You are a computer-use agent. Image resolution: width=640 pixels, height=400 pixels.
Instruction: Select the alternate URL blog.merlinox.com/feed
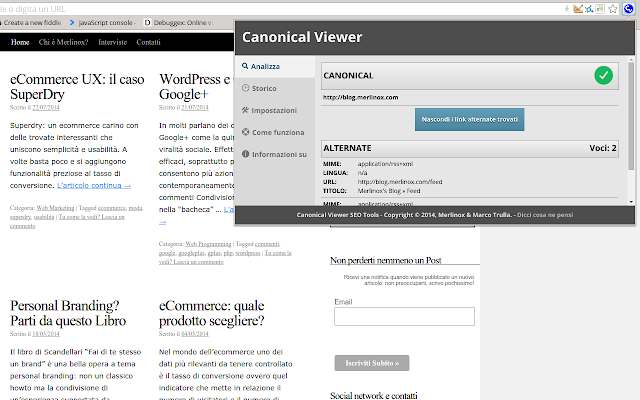coord(400,182)
